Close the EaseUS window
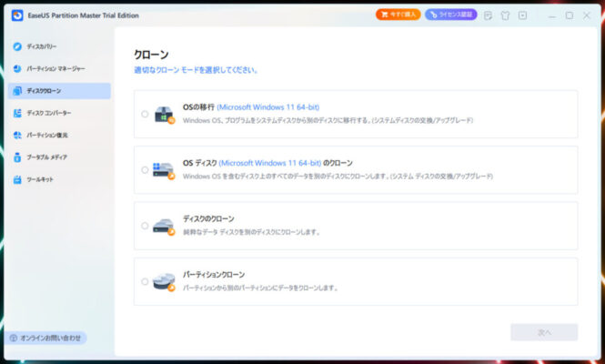The image size is (605, 364). [x=587, y=15]
